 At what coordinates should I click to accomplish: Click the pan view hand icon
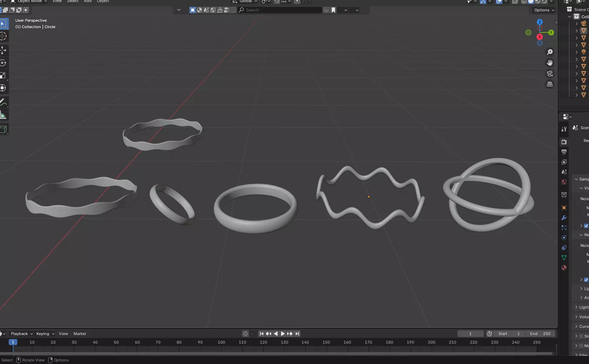(550, 63)
